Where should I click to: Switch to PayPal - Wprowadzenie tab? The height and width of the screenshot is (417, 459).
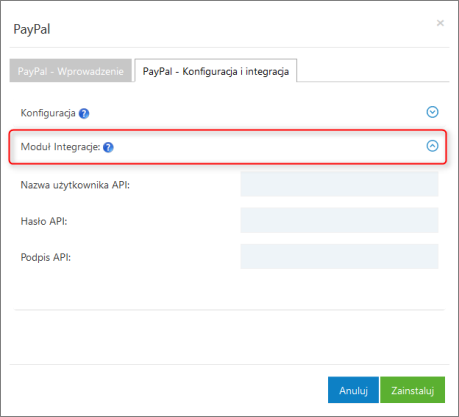(71, 71)
